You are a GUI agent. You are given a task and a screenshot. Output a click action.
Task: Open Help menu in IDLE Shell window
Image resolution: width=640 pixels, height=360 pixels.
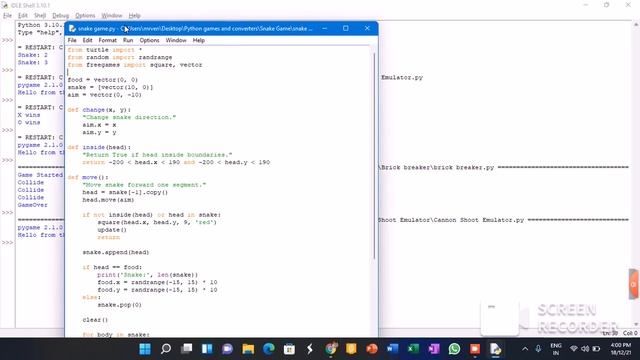pyautogui.click(x=135, y=16)
